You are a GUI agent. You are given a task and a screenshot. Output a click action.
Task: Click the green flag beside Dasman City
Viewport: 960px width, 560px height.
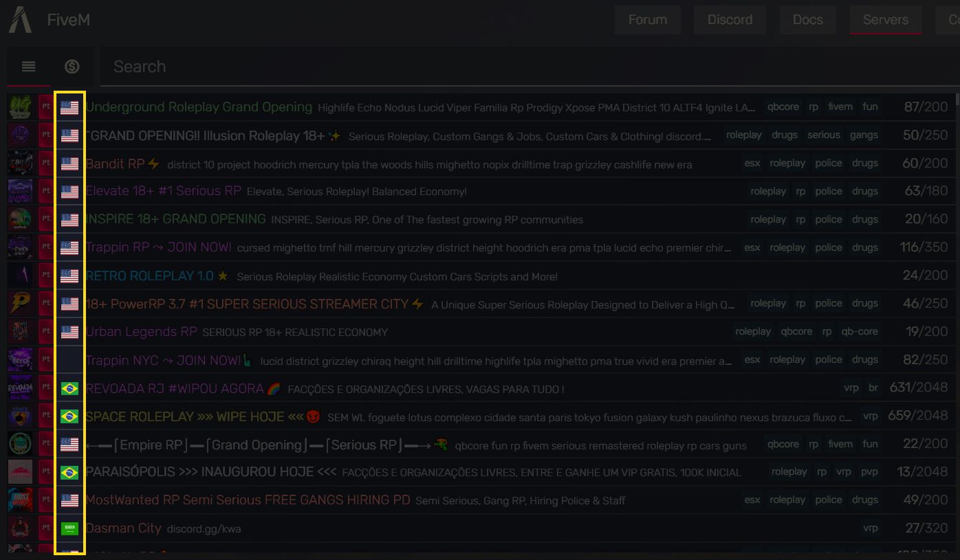point(69,528)
